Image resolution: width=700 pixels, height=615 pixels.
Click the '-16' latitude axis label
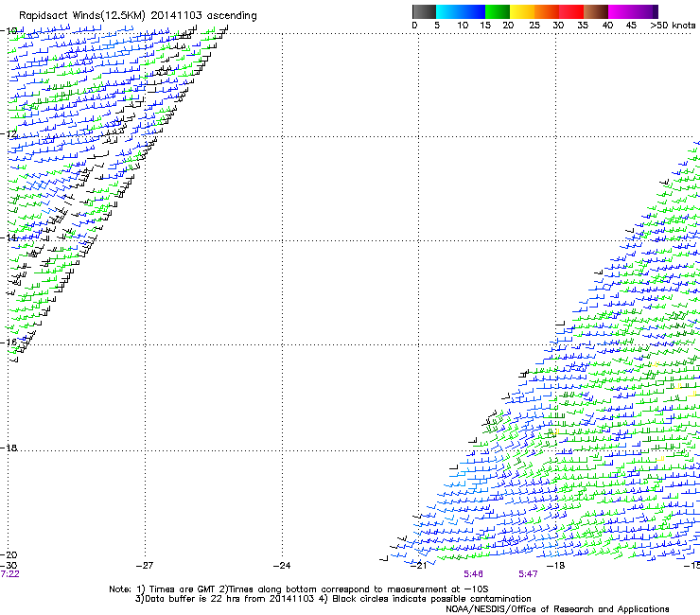tap(9, 343)
